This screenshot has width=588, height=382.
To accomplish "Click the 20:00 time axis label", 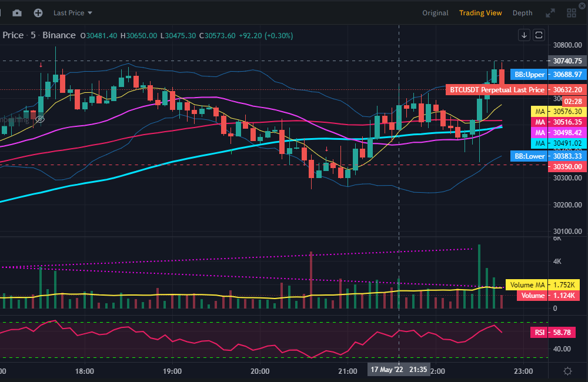I will point(260,371).
